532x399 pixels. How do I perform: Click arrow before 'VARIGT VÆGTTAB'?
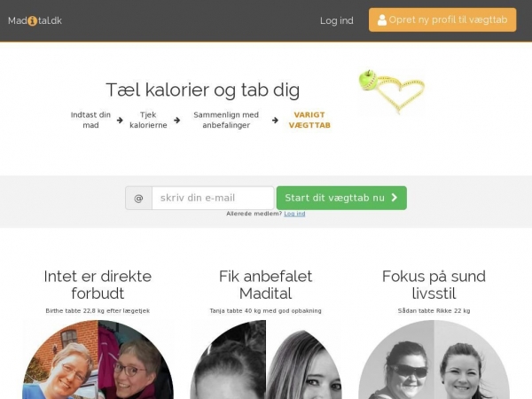click(x=275, y=120)
